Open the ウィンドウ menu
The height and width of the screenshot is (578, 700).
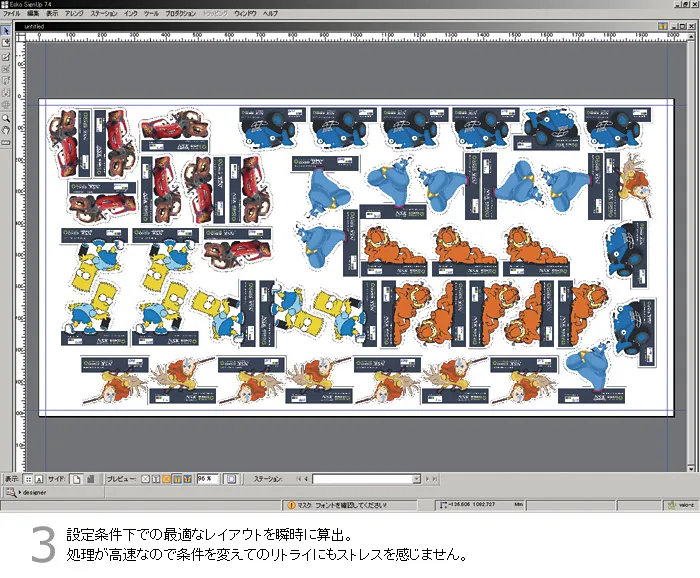[245, 14]
